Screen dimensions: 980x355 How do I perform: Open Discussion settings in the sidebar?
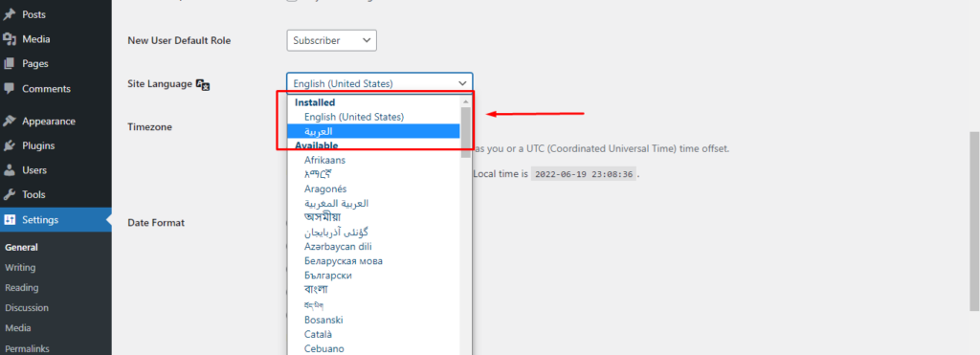[x=26, y=307]
